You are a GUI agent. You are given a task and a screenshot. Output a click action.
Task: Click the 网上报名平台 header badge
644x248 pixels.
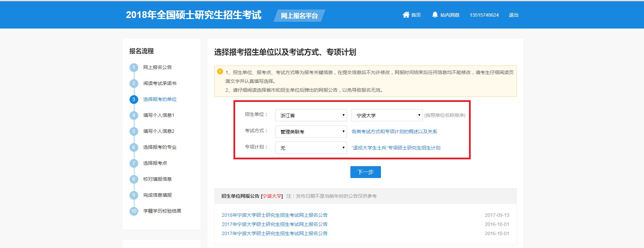click(x=299, y=16)
